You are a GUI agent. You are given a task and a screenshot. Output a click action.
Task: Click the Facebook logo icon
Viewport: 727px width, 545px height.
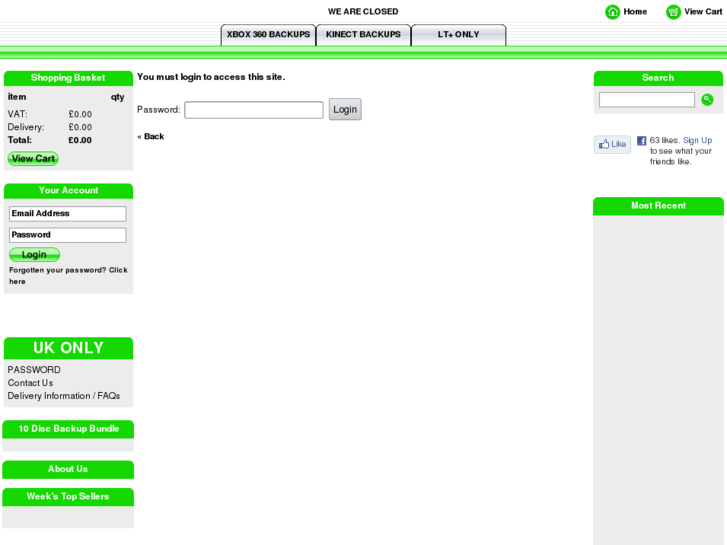click(x=641, y=141)
